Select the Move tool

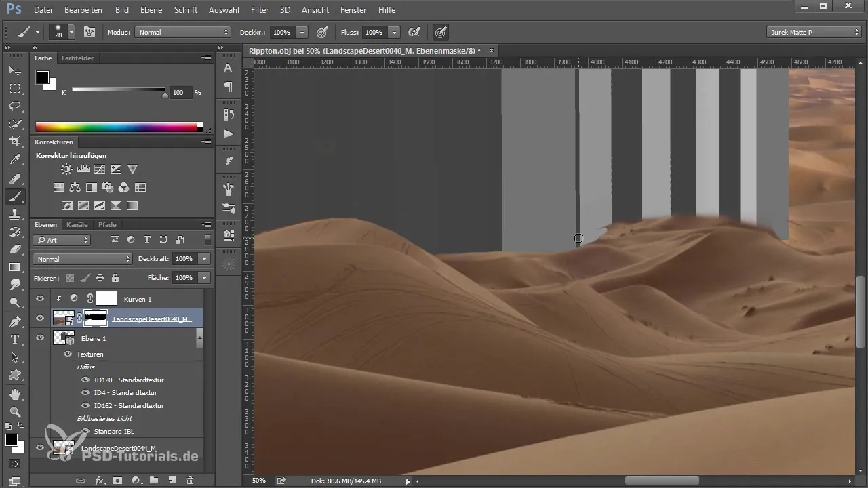tap(15, 71)
